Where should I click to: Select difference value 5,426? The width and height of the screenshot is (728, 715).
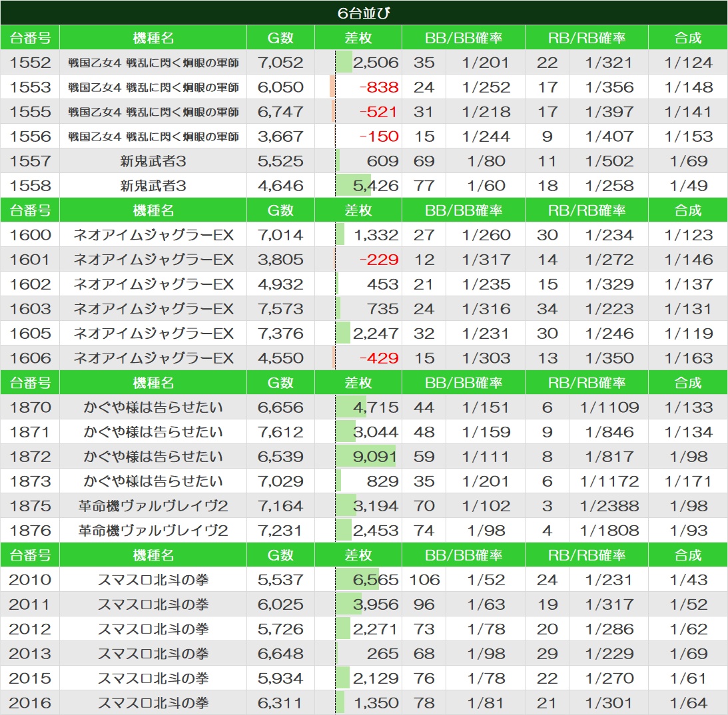click(x=375, y=186)
